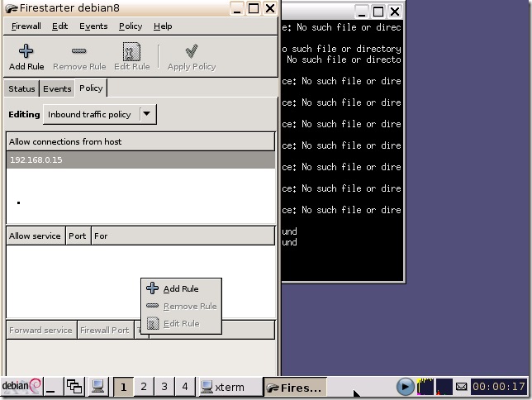Click the For column header
Viewport: 532px width, 400px height.
pos(183,236)
